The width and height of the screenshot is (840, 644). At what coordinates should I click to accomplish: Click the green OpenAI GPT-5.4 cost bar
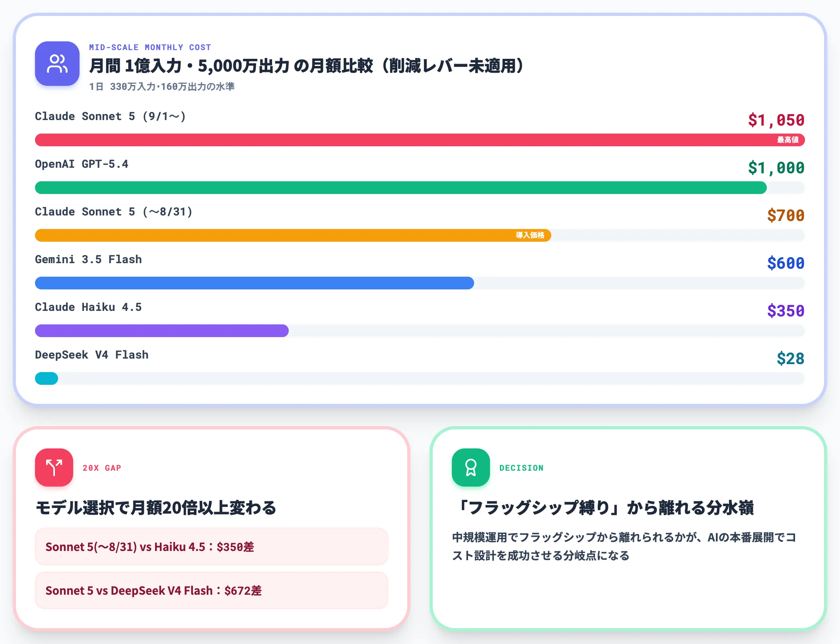(401, 188)
